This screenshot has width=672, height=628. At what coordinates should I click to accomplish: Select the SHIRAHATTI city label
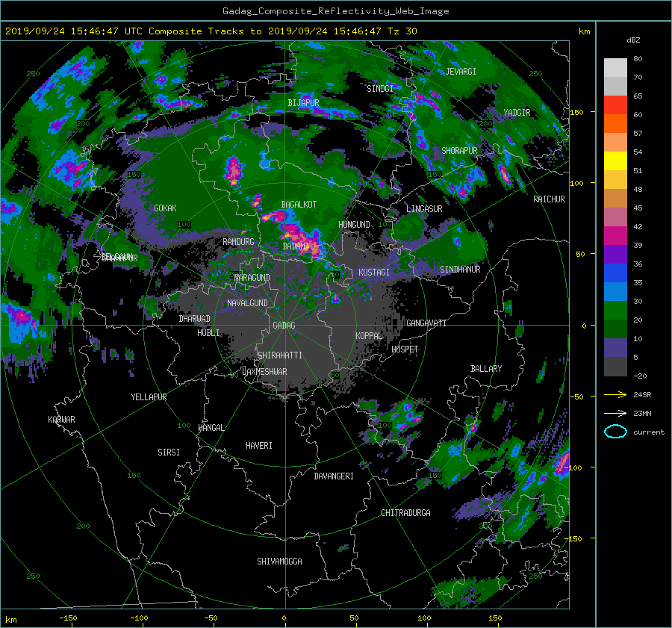click(x=280, y=355)
